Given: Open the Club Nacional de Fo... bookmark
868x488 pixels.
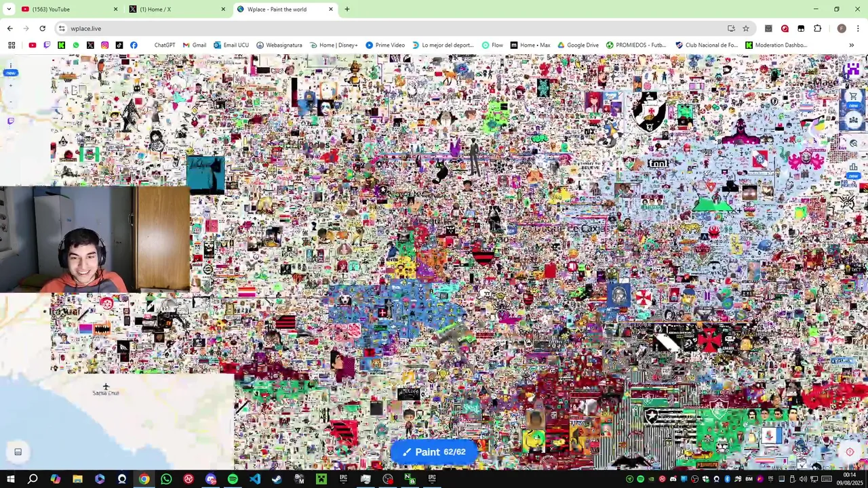Looking at the screenshot, I should 707,45.
